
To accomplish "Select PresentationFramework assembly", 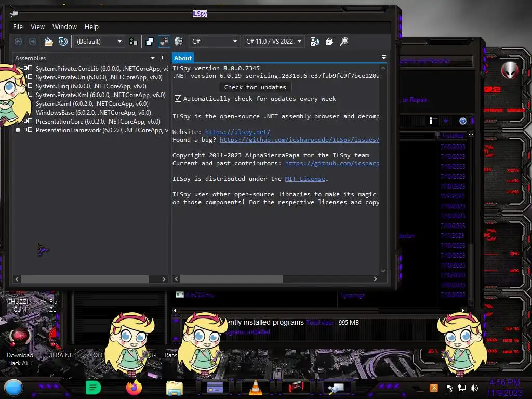I will click(x=102, y=130).
